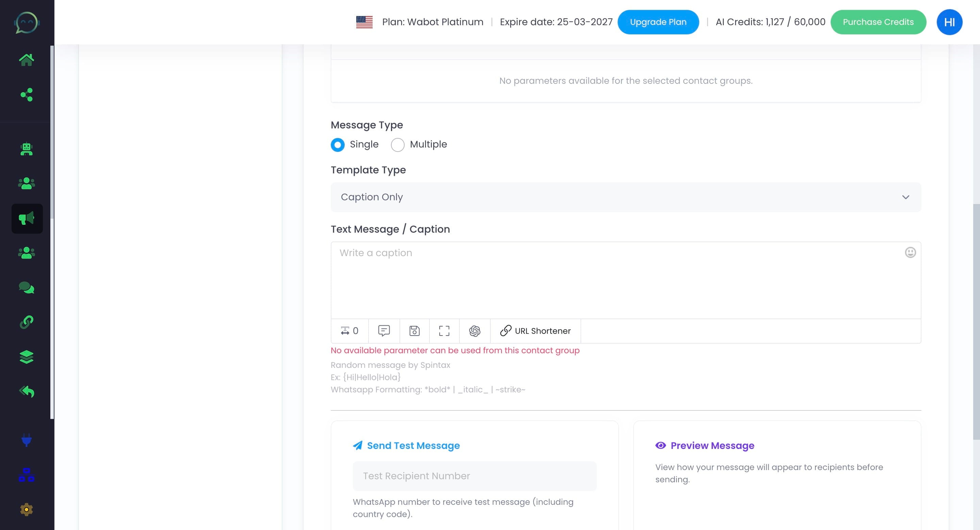Expand caption editor to fullscreen
This screenshot has width=980, height=530.
click(444, 331)
